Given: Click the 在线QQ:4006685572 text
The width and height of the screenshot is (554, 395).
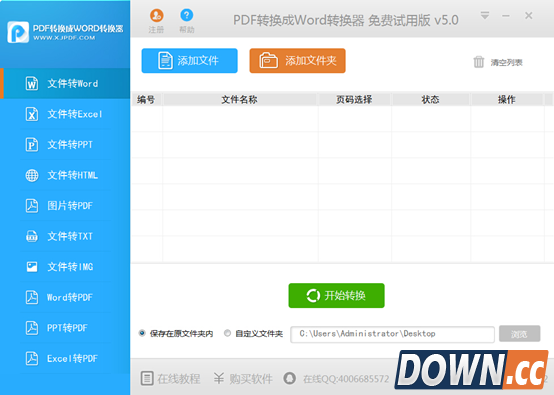Looking at the screenshot, I should [346, 379].
